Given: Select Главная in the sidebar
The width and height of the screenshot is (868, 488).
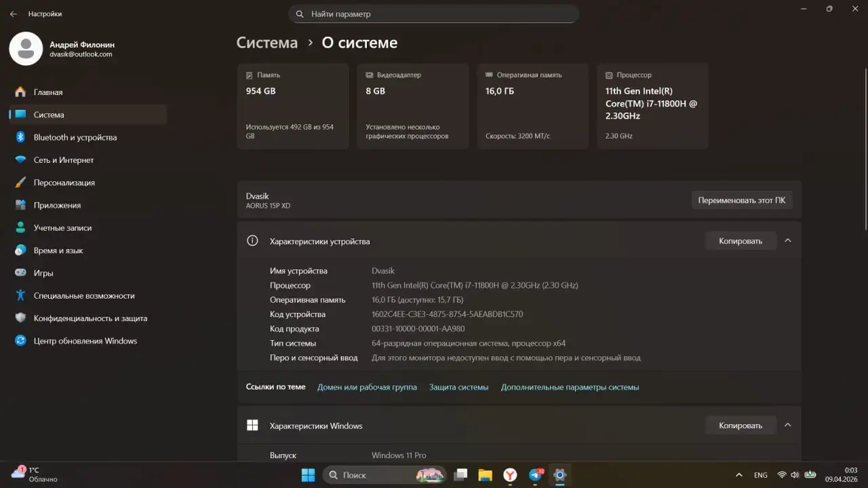Looking at the screenshot, I should 48,92.
